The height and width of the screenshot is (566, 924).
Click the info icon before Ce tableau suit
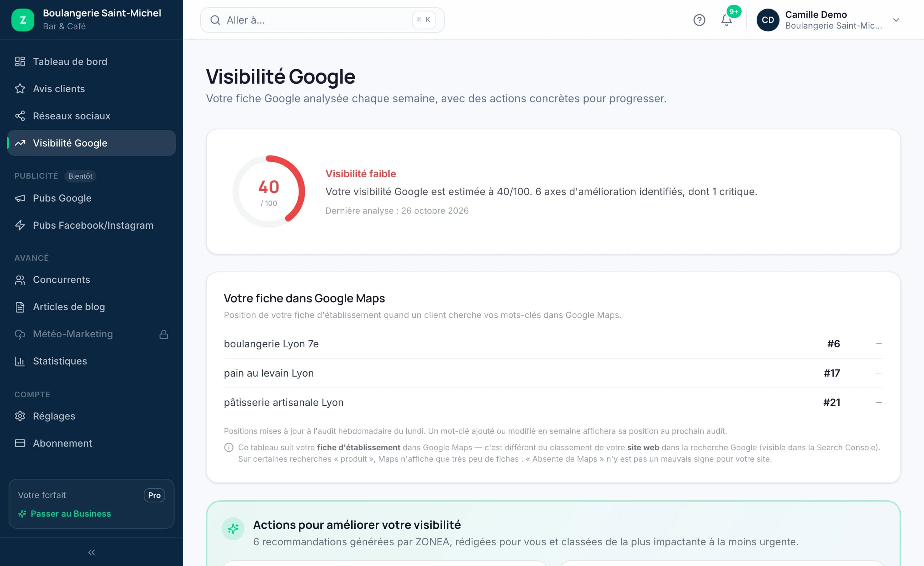(229, 448)
